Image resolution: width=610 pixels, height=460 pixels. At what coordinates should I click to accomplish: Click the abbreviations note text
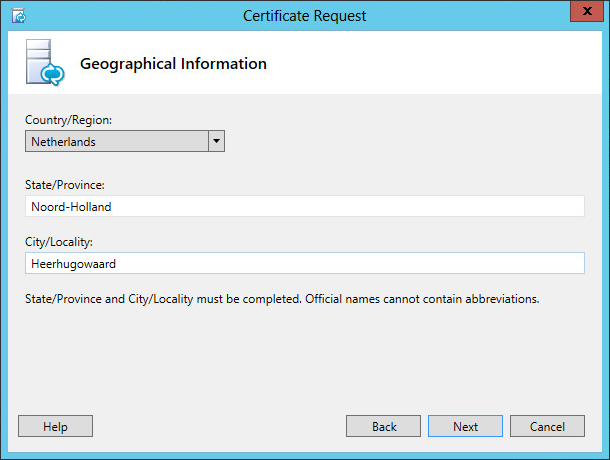click(282, 299)
